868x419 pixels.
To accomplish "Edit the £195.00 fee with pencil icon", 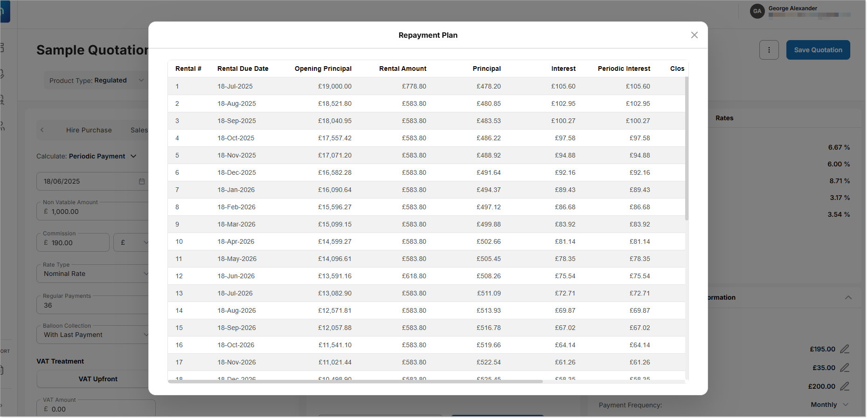I will (844, 349).
